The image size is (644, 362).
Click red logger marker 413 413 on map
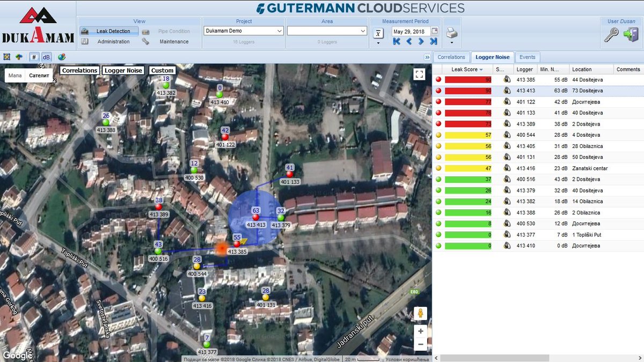coord(256,217)
